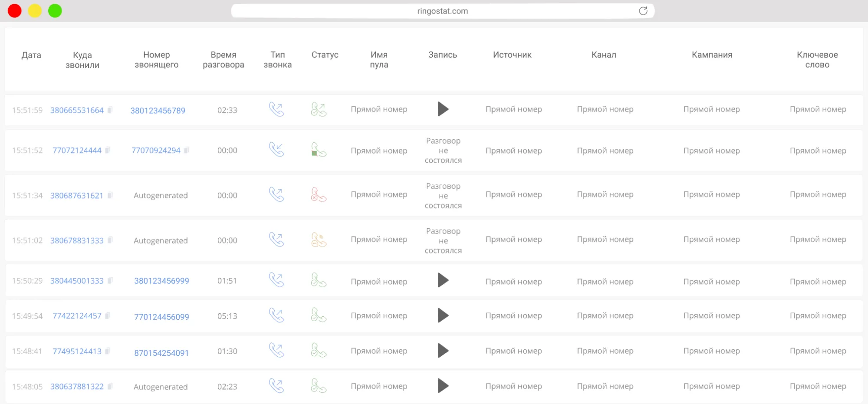Open caller number 380123456789 link
868x404 pixels.
(x=158, y=111)
